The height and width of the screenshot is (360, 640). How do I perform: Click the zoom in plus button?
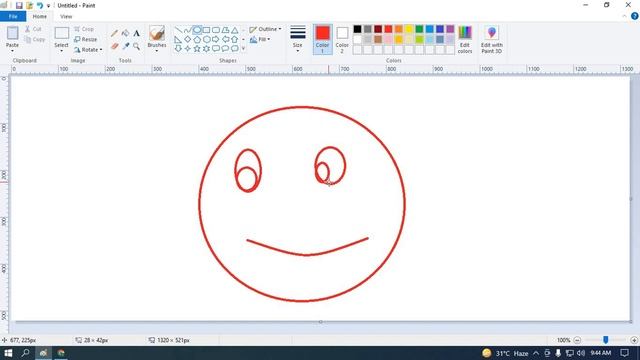point(634,340)
